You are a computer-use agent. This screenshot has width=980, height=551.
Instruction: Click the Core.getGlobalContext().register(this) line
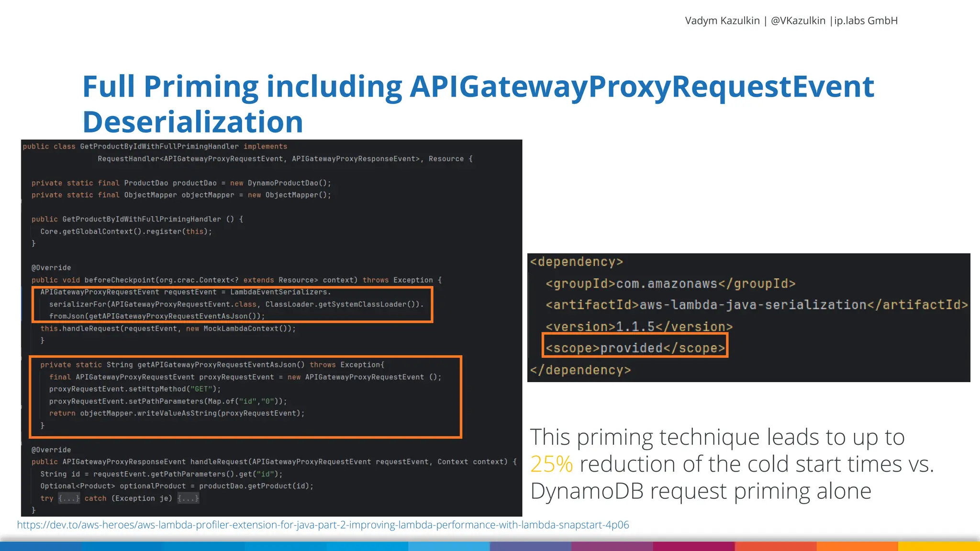126,231
